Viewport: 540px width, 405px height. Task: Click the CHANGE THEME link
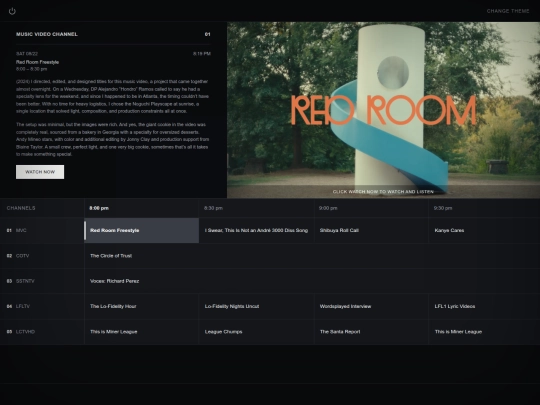(508, 11)
